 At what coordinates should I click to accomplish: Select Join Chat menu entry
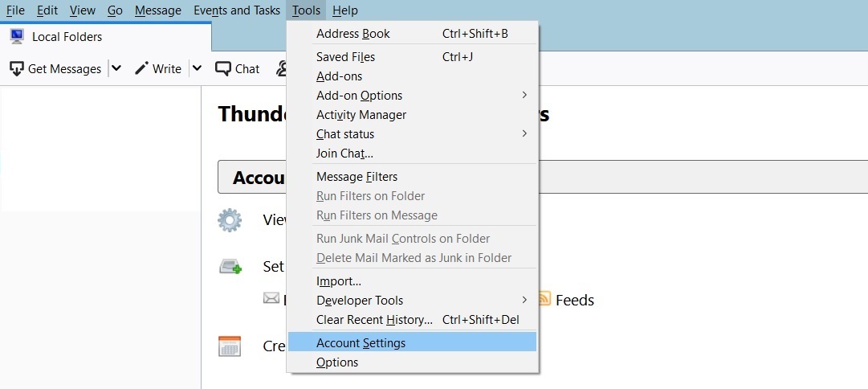(413, 153)
